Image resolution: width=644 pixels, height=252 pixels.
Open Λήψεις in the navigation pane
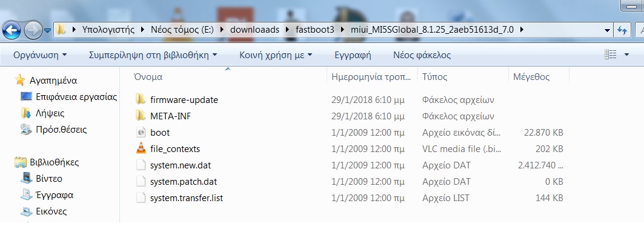point(50,113)
